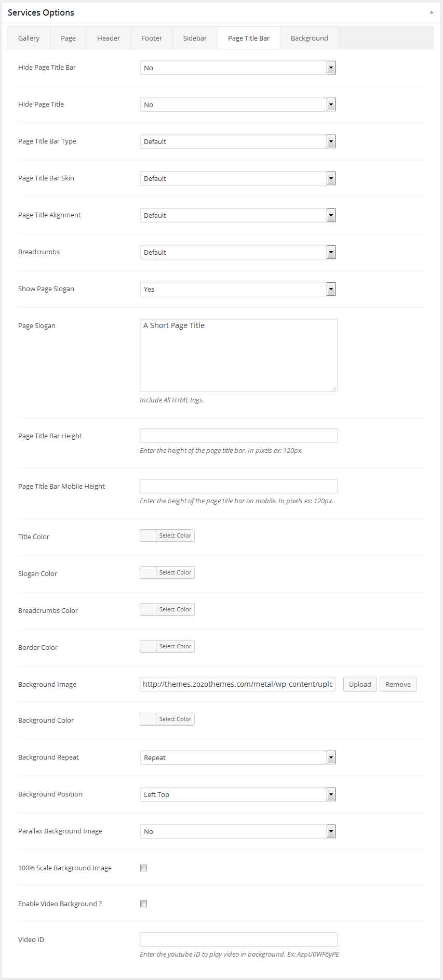Open the Page Title Bar Type dropdown
Viewport: 443px width, 980px height.
(237, 141)
